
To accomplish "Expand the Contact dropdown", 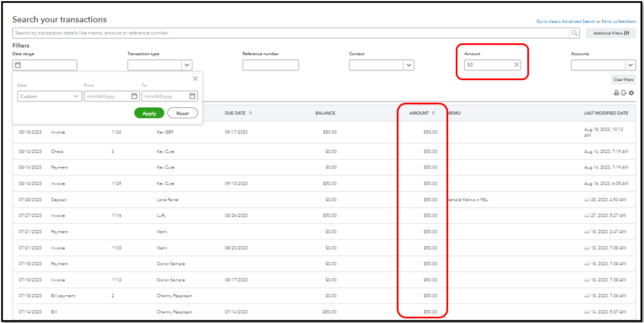I will click(x=409, y=65).
